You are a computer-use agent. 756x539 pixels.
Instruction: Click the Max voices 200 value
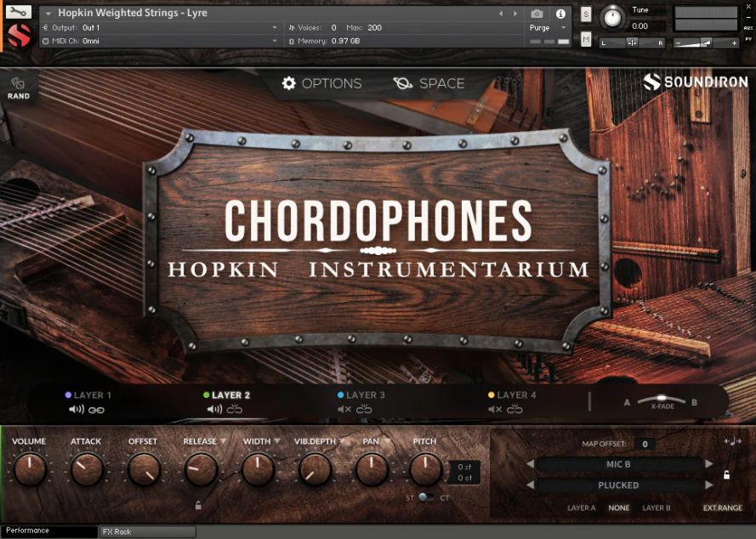tap(374, 28)
